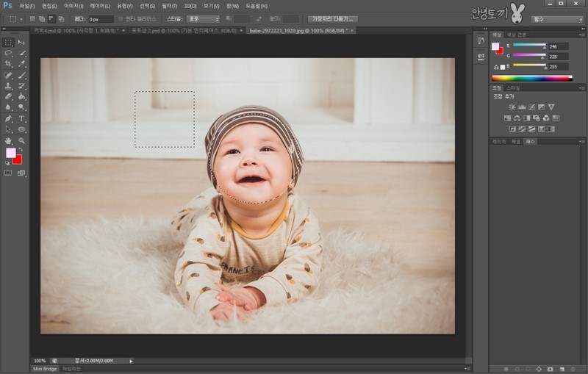Open the workspace switcher dropdown (필수)
Screen dimensions: 588x374
[556, 19]
